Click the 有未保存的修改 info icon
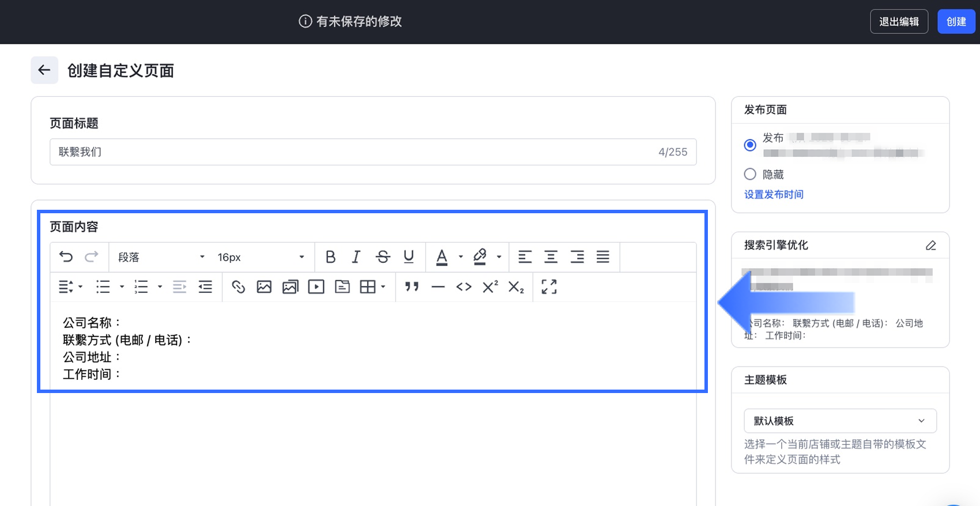980x506 pixels. (x=306, y=21)
